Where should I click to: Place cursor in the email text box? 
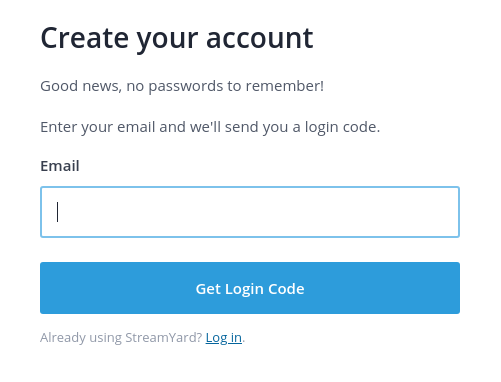(250, 212)
